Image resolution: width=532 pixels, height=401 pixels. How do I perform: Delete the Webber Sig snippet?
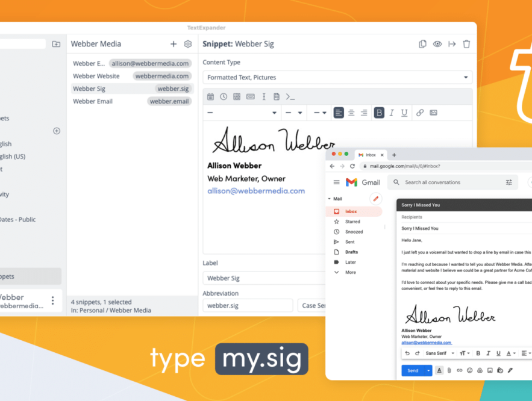point(466,44)
